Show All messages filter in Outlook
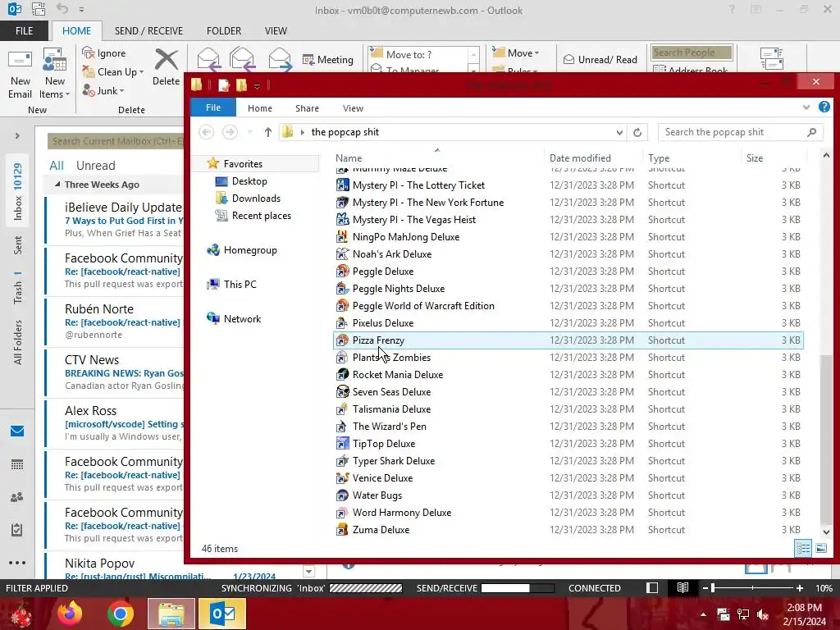840x630 pixels. click(57, 166)
